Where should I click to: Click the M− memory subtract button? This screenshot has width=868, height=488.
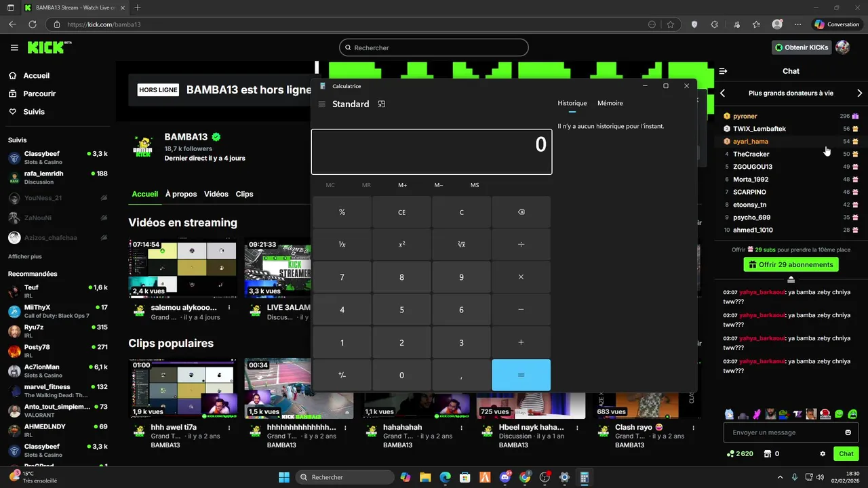pyautogui.click(x=439, y=185)
